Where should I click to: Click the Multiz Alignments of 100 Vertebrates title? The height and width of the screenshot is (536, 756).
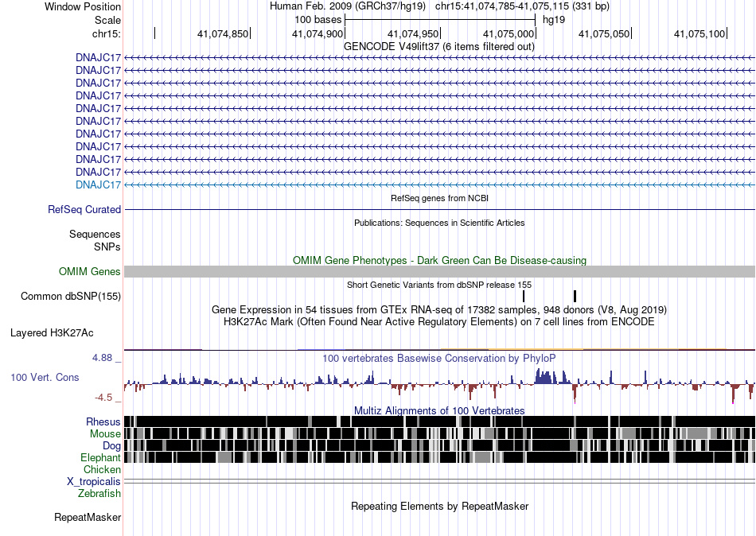[x=439, y=410]
